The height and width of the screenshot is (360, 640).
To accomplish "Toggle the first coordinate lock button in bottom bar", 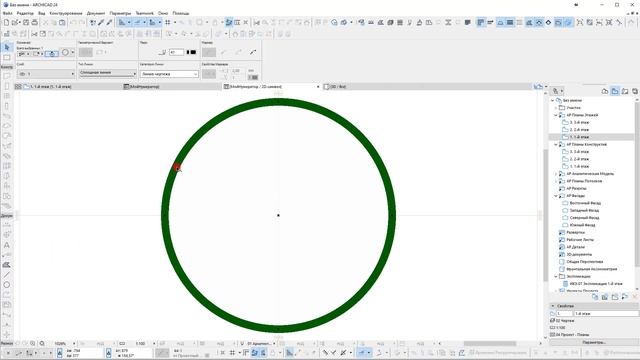I will 60,353.
